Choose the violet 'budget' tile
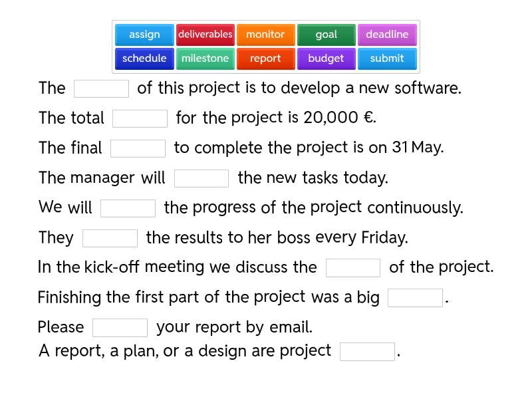The width and height of the screenshot is (532, 399). pos(326,59)
